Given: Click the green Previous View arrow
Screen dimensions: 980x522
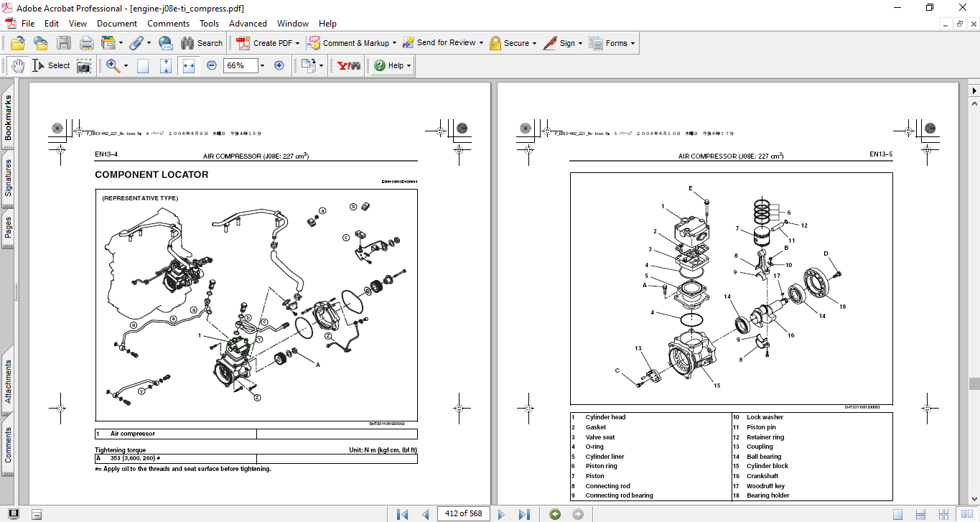Looking at the screenshot, I should pyautogui.click(x=555, y=514).
